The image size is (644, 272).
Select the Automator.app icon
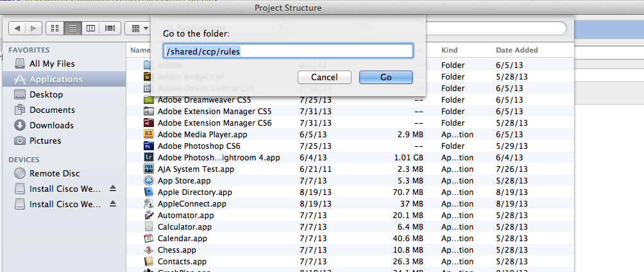[x=148, y=215]
